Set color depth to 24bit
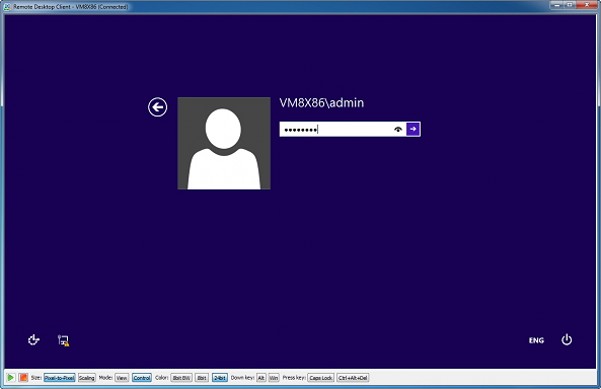 (x=220, y=378)
